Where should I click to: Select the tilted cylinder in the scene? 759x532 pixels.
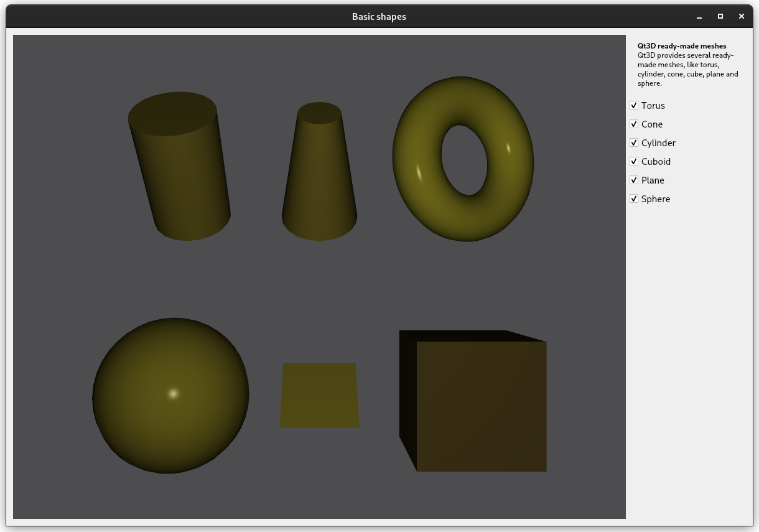point(180,174)
